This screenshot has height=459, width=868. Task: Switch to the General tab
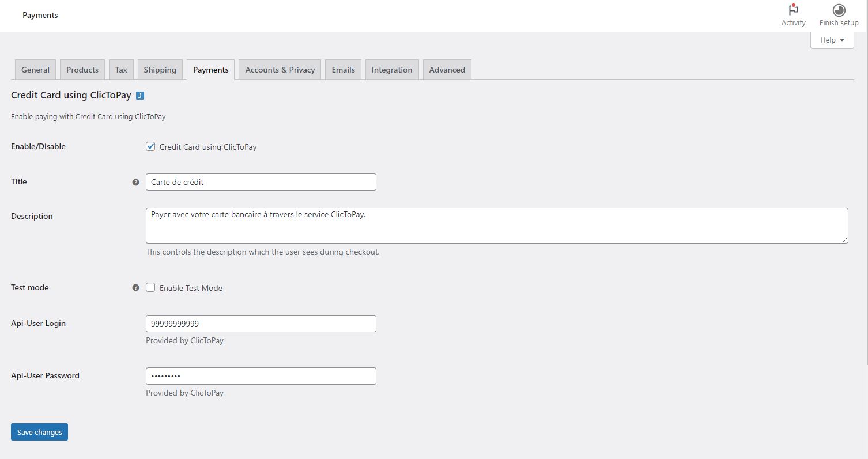(x=35, y=70)
